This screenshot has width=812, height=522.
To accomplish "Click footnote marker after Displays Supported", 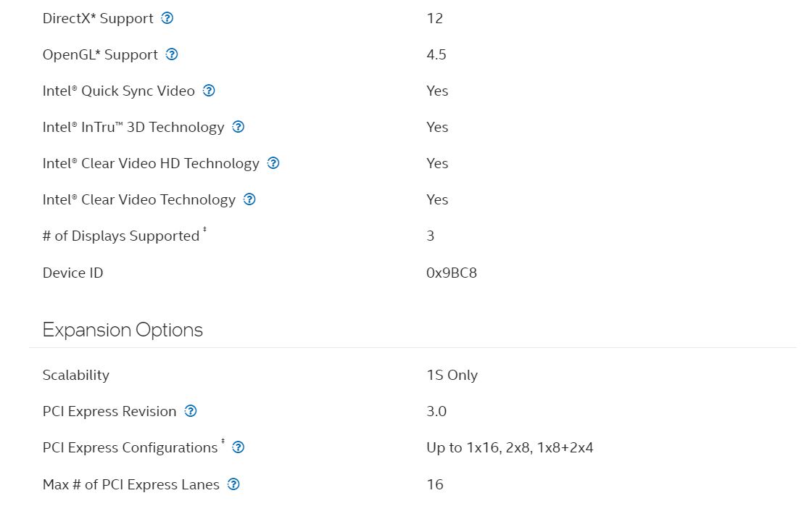I will [204, 229].
